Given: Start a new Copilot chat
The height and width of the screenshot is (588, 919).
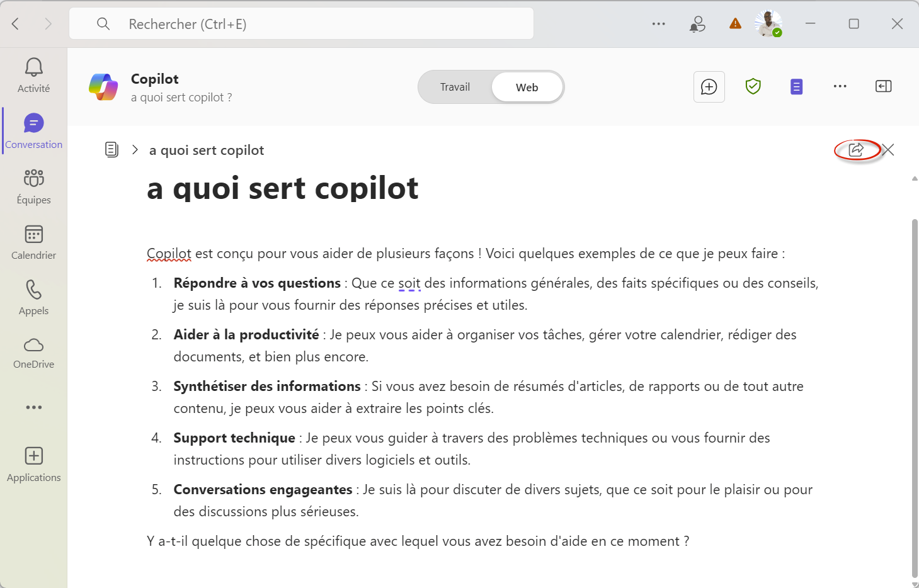Looking at the screenshot, I should tap(709, 87).
